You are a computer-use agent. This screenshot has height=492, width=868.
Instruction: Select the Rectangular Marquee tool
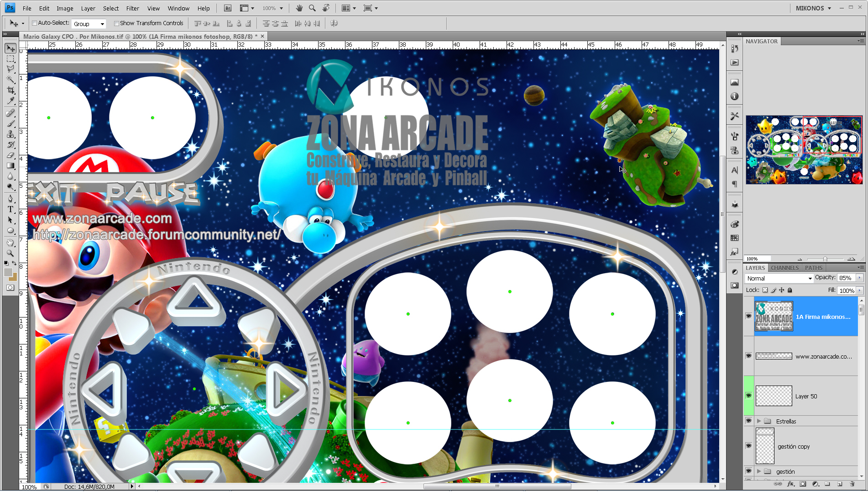pyautogui.click(x=10, y=58)
